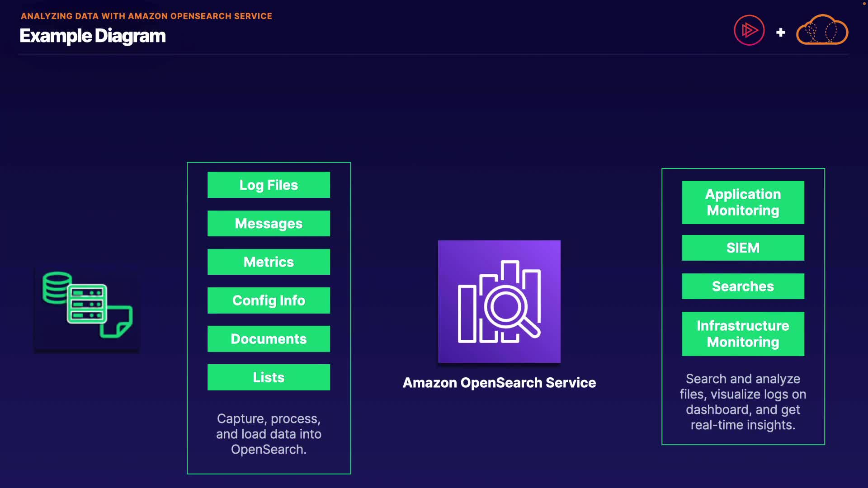Click the 'Search and analyze files' description
The image size is (868, 488).
coord(743,402)
